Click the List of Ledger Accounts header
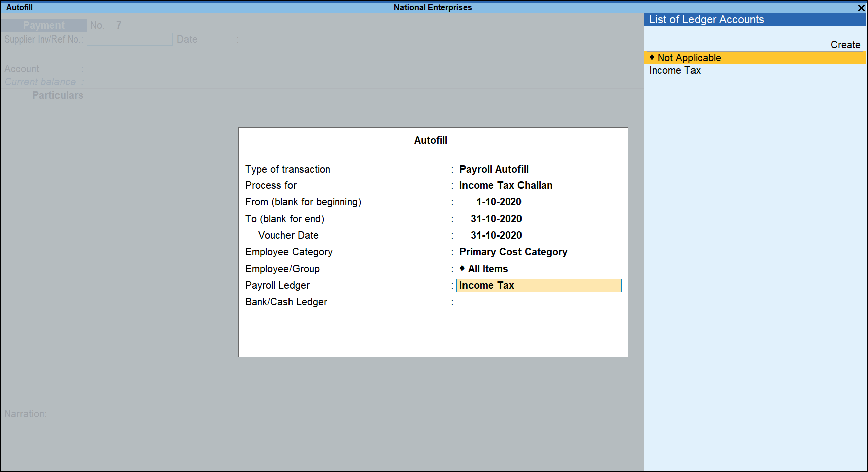The image size is (868, 472). (x=755, y=20)
